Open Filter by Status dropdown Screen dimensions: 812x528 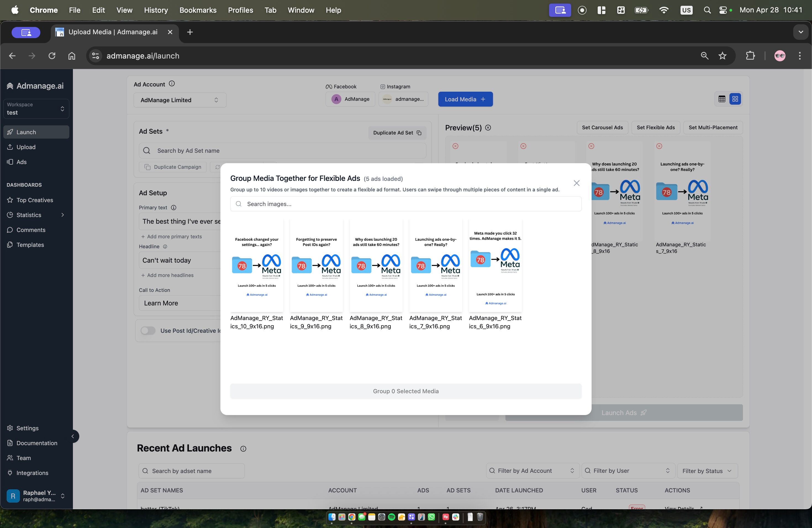coord(707,471)
